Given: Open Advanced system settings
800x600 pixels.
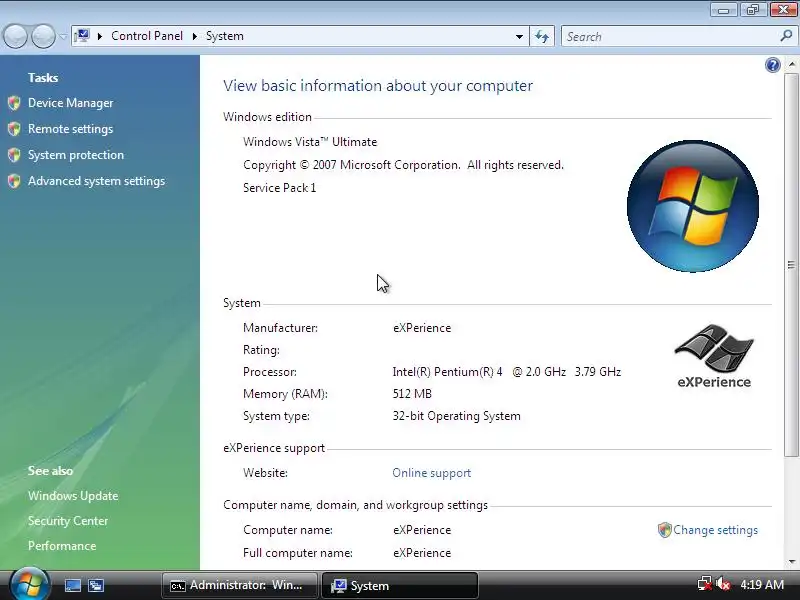Looking at the screenshot, I should coord(96,181).
